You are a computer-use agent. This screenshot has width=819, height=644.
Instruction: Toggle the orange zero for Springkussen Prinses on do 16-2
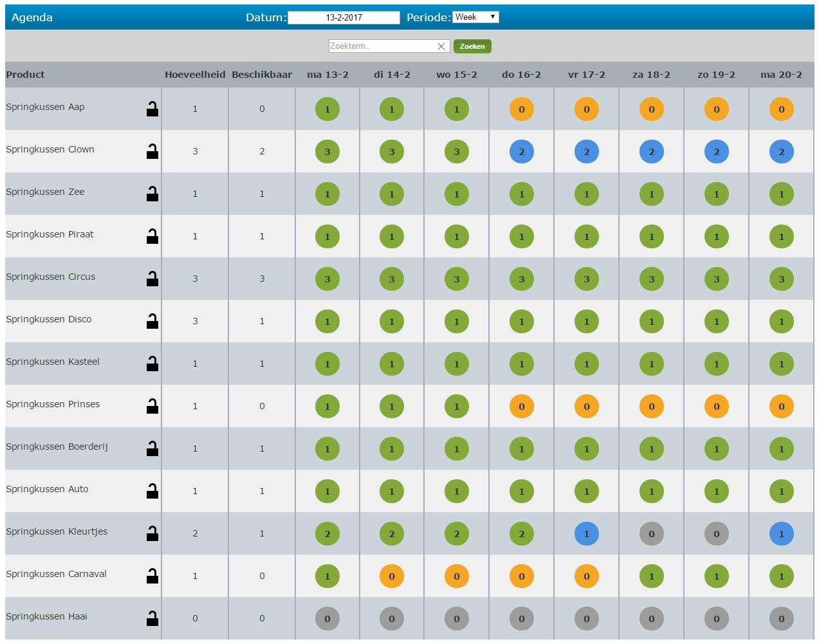(x=521, y=406)
